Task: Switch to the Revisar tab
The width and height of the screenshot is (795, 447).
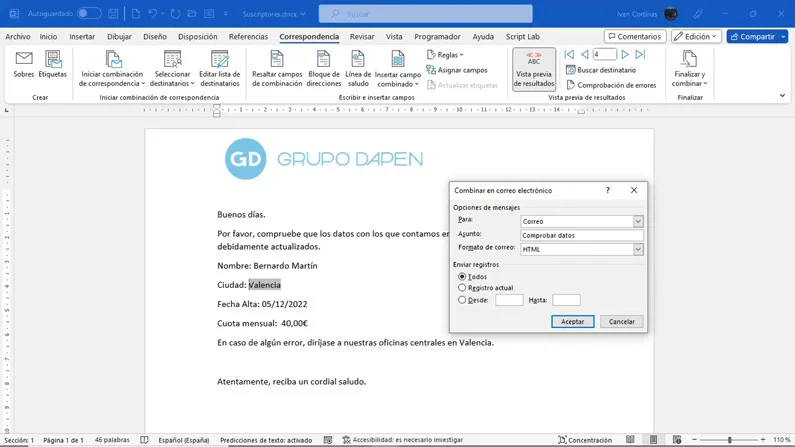Action: pyautogui.click(x=362, y=36)
